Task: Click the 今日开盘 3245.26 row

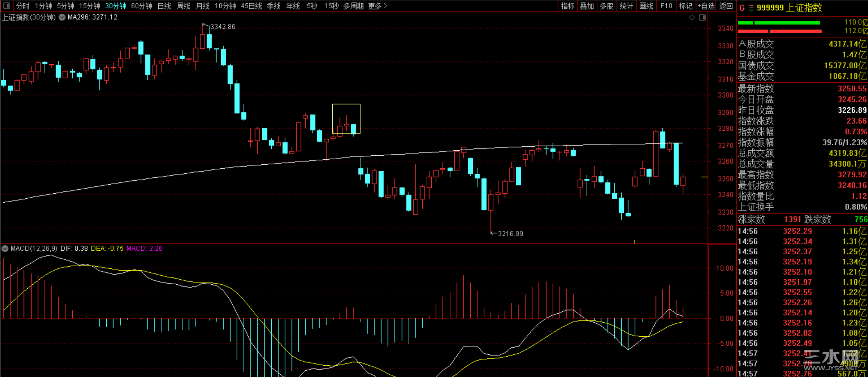Action: coord(802,100)
